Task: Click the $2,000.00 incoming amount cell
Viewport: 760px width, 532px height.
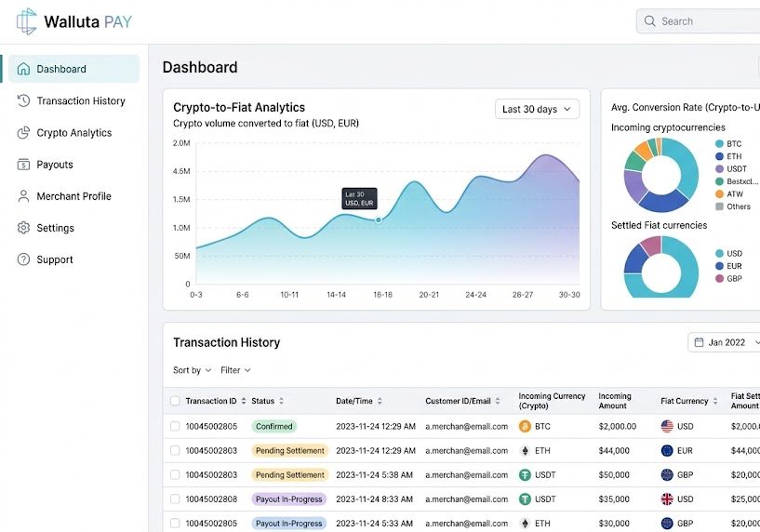Action: tap(617, 426)
